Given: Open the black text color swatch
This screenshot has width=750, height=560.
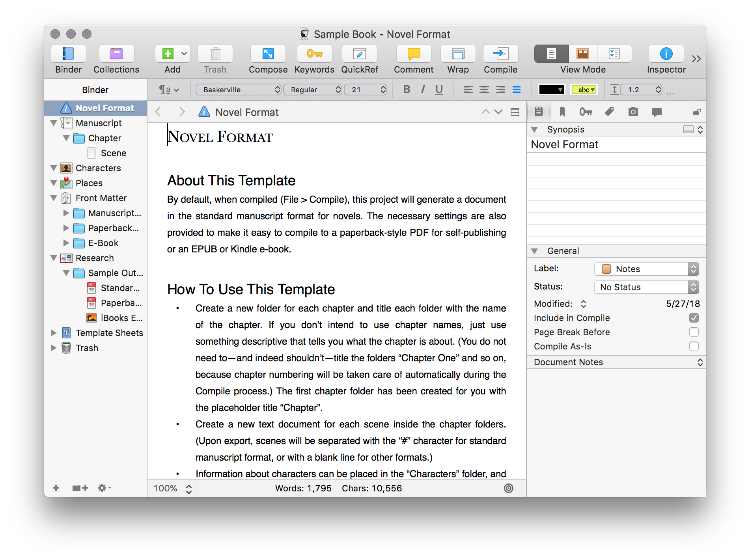Looking at the screenshot, I should tap(551, 90).
